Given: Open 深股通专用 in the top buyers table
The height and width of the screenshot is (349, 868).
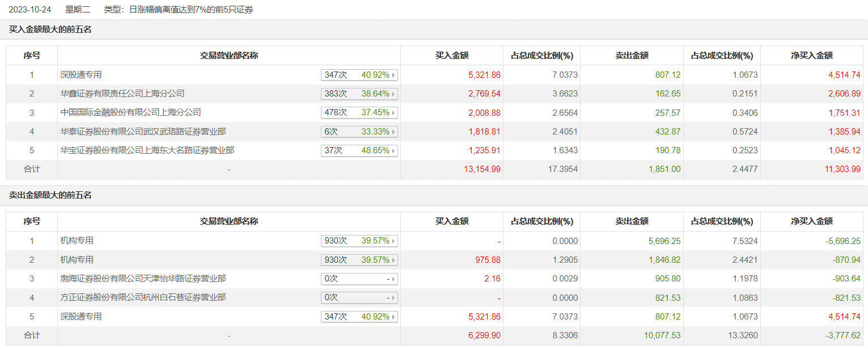Looking at the screenshot, I should tap(81, 74).
